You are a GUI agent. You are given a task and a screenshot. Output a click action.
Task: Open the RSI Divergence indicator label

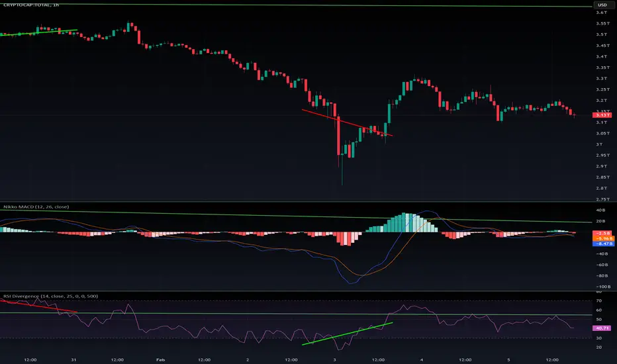click(x=51, y=296)
